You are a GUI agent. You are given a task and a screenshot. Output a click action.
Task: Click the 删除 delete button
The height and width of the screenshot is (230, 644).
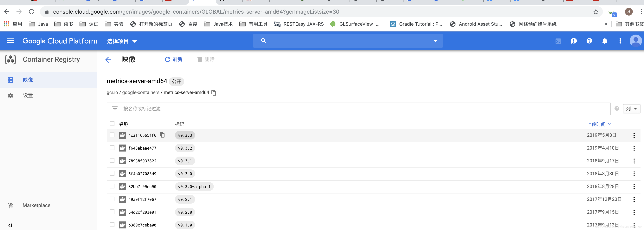[206, 59]
